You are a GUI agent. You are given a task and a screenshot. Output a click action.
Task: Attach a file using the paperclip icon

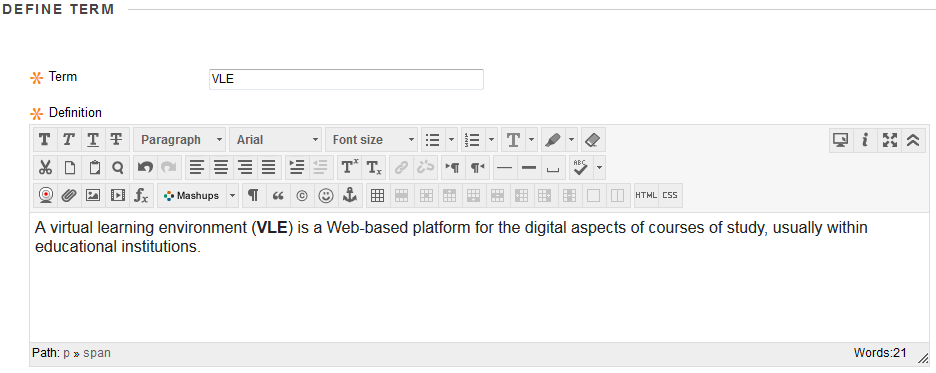click(x=69, y=196)
